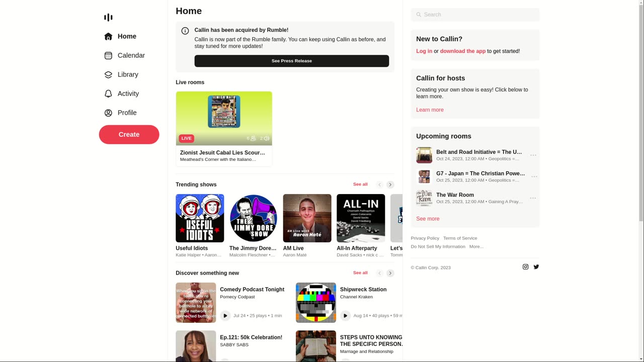Screen dimensions: 644x362
Task: Click the Library layers icon
Action: [x=108, y=74]
